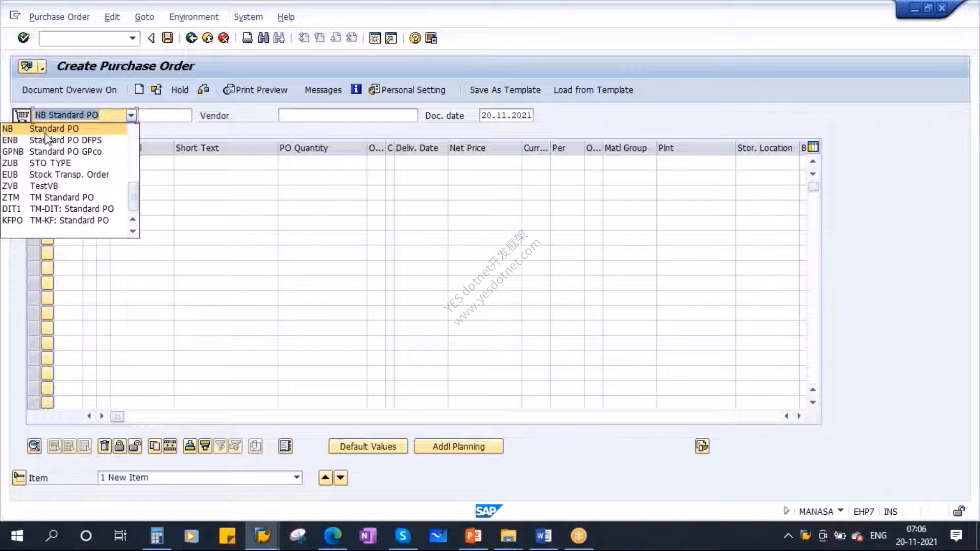Click the Create new document icon
The height and width of the screenshot is (551, 980).
[x=139, y=89]
